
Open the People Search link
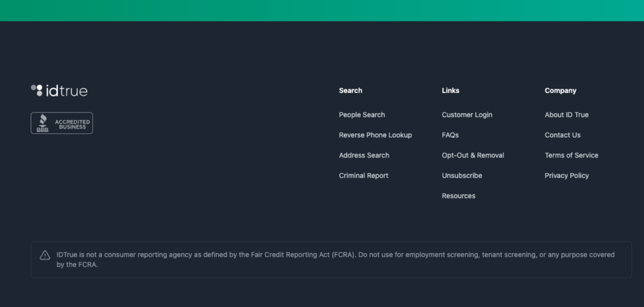(x=362, y=115)
